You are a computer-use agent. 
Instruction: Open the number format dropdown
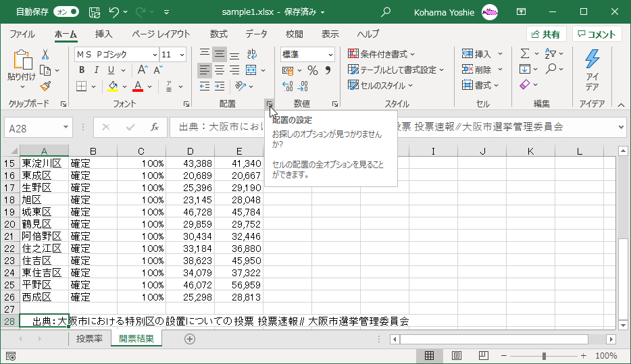tap(330, 55)
